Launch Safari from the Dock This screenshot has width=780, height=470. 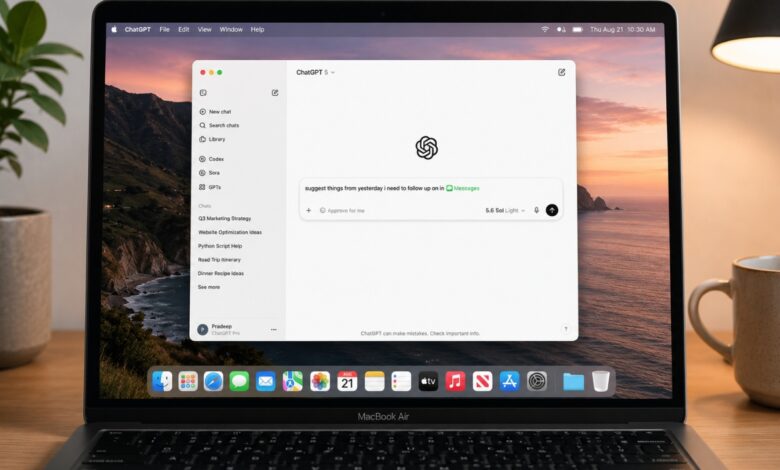point(213,381)
